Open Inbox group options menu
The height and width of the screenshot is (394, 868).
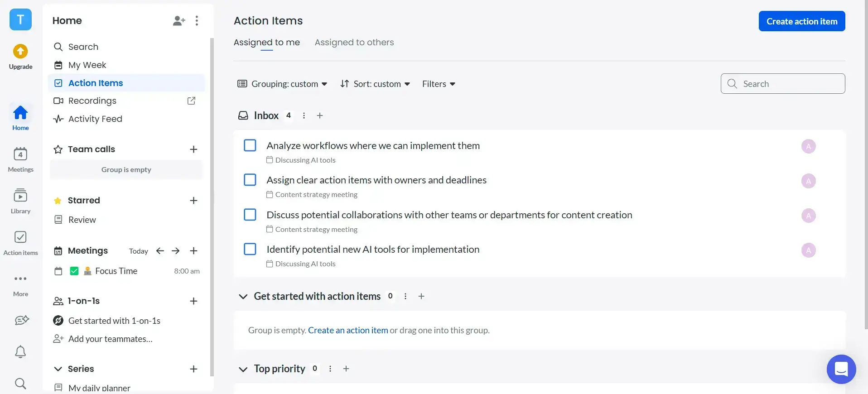coord(304,115)
